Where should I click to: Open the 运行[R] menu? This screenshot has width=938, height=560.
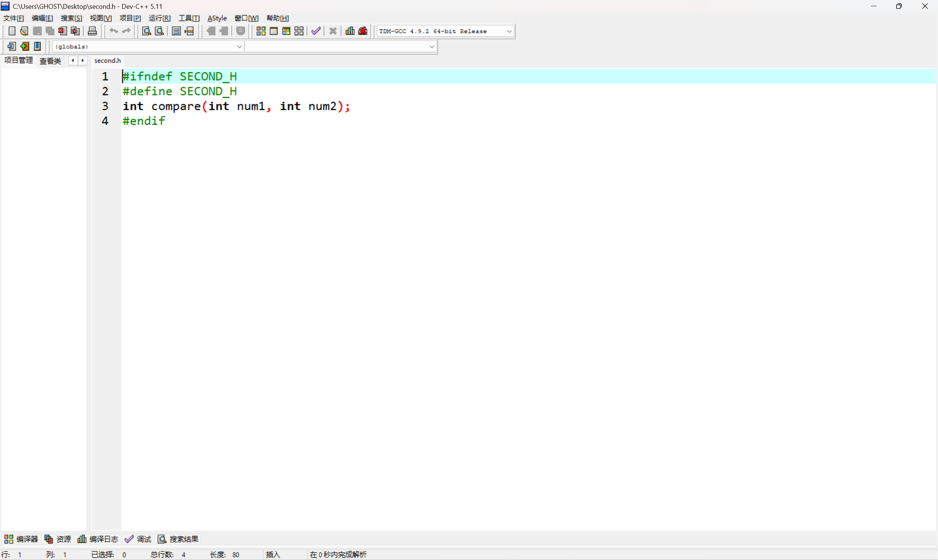point(159,18)
